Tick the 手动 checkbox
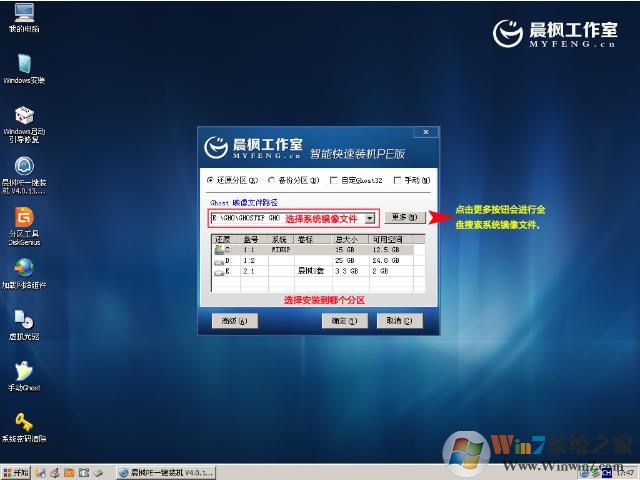Screen dimensions: 640x480 (398, 181)
